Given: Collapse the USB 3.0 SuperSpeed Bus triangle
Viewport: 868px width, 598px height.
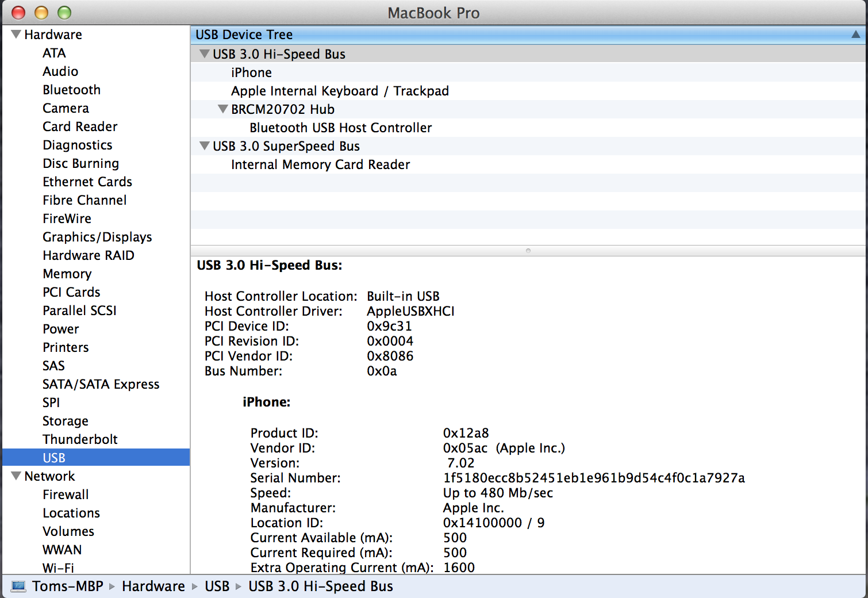Looking at the screenshot, I should pos(204,146).
